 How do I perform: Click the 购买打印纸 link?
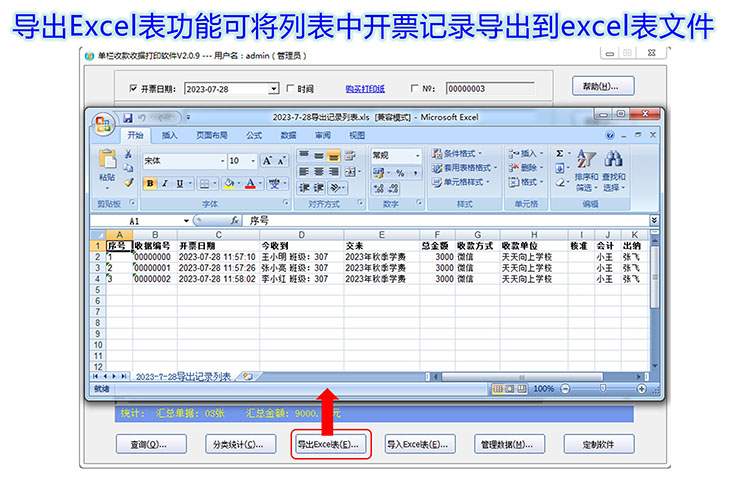[x=365, y=89]
